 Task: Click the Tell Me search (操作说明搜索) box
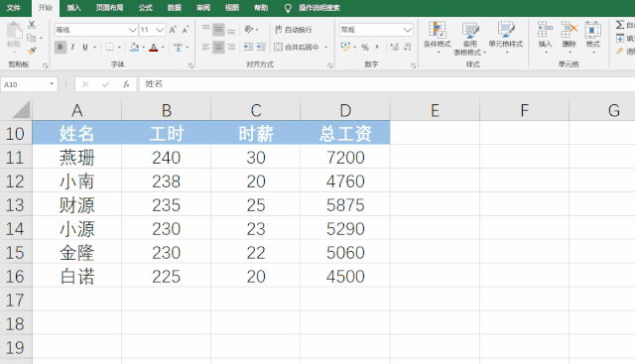tap(313, 8)
